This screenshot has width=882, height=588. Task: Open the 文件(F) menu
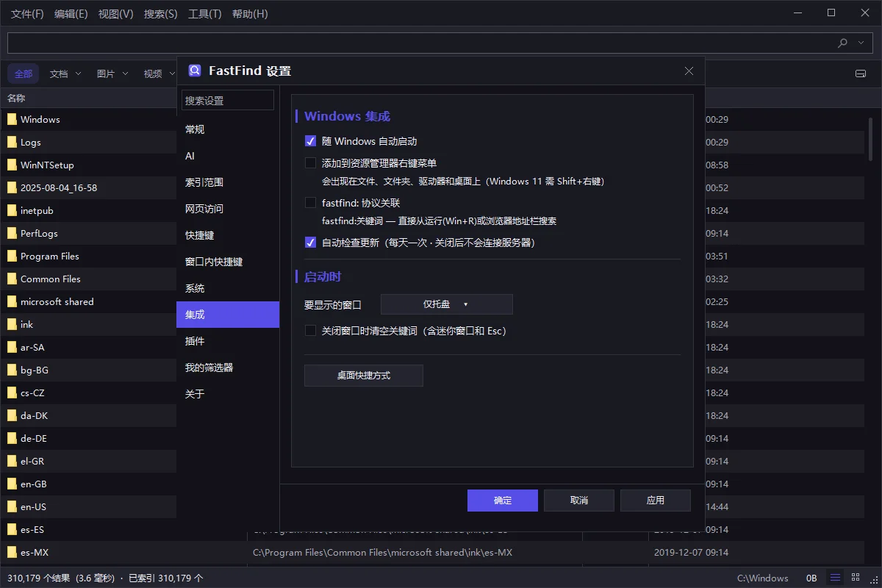(x=27, y=14)
